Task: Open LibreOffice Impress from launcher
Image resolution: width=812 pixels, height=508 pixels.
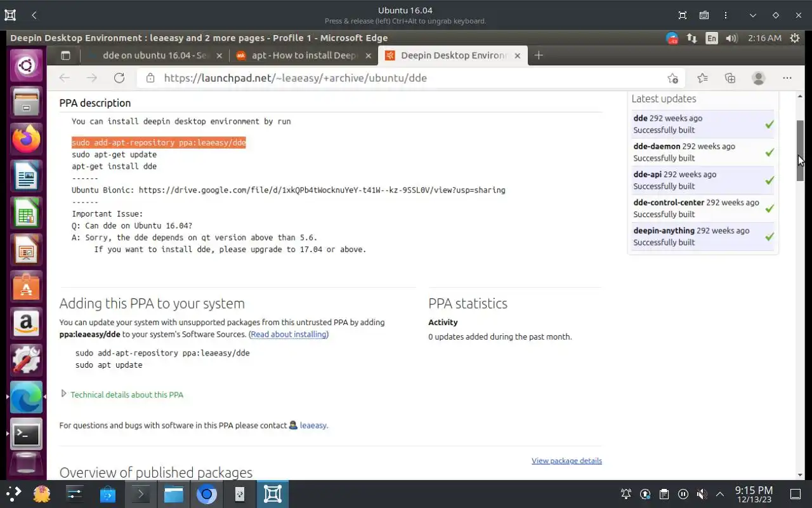Action: tap(26, 250)
